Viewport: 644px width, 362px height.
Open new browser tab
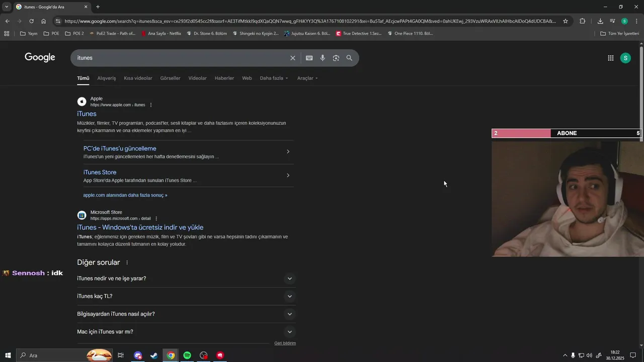[x=98, y=7]
